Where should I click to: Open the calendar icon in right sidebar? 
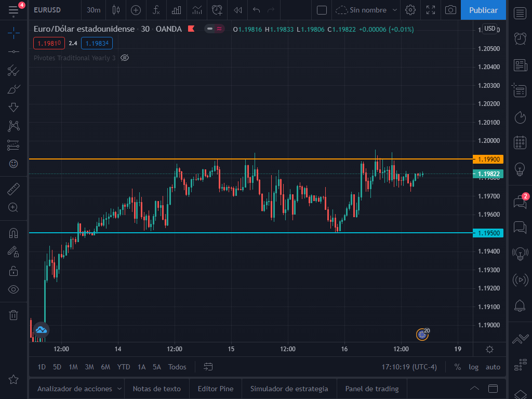tap(520, 142)
